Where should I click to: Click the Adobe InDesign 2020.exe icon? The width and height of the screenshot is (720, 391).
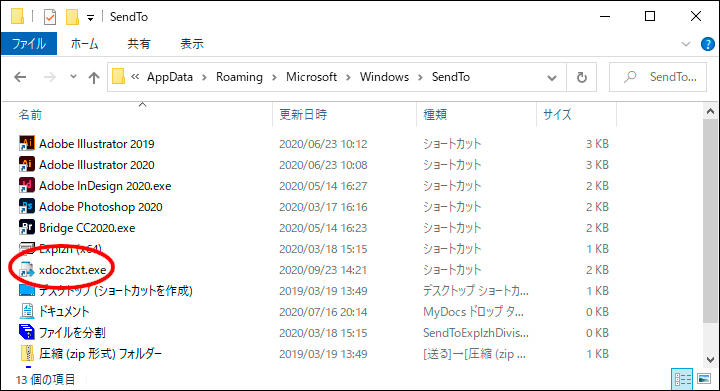pyautogui.click(x=27, y=185)
